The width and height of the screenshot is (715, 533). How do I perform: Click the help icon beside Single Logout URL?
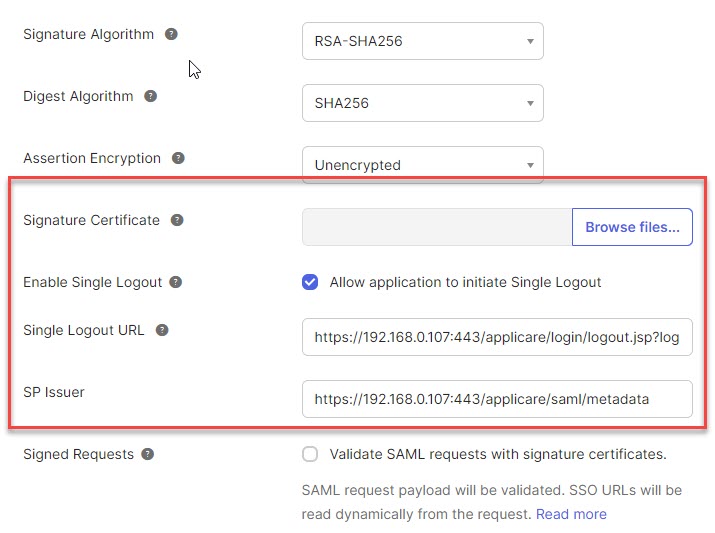click(162, 330)
